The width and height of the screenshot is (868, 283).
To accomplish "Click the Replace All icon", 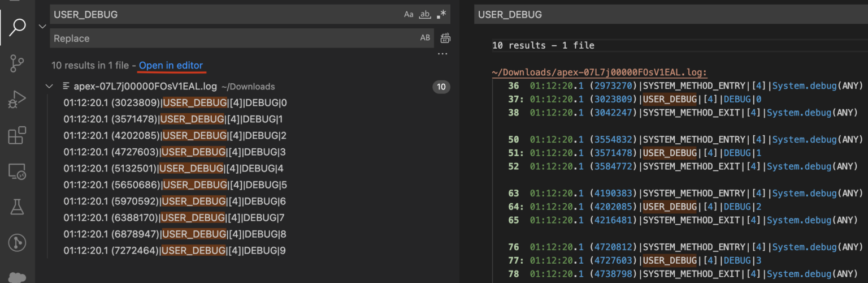I will click(445, 38).
